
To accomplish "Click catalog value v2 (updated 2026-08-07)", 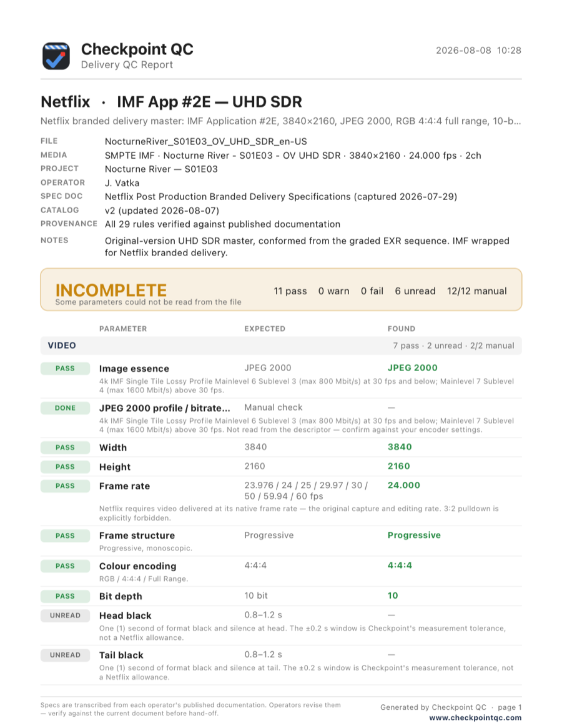I will tap(162, 211).
